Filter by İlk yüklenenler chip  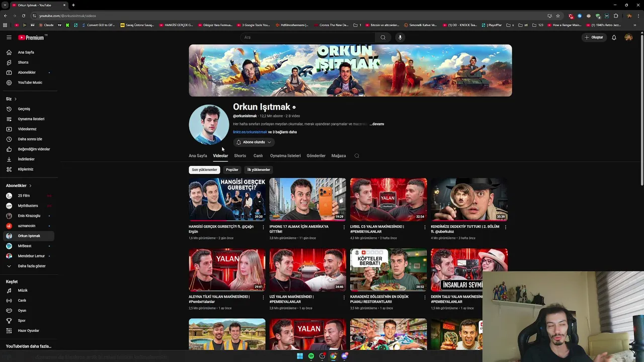tap(259, 170)
